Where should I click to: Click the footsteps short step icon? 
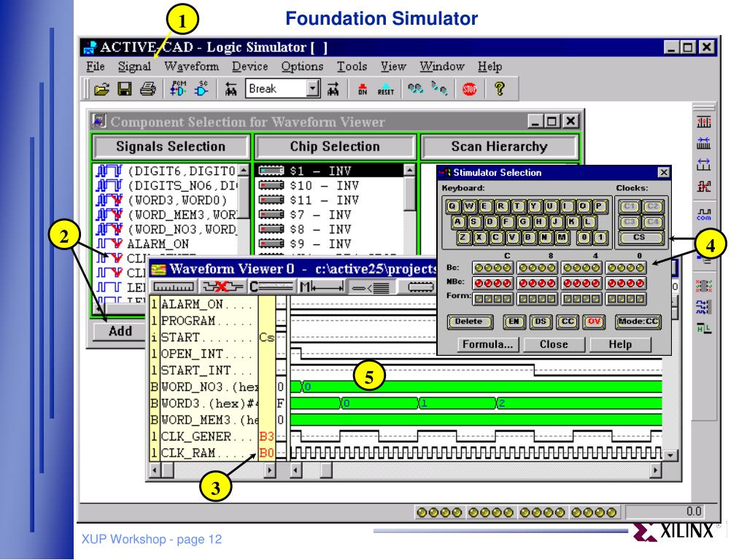click(439, 88)
